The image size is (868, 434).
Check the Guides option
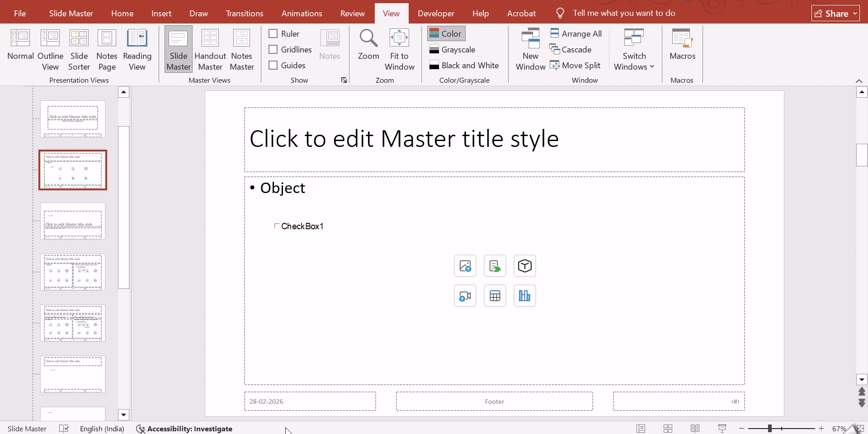(273, 65)
